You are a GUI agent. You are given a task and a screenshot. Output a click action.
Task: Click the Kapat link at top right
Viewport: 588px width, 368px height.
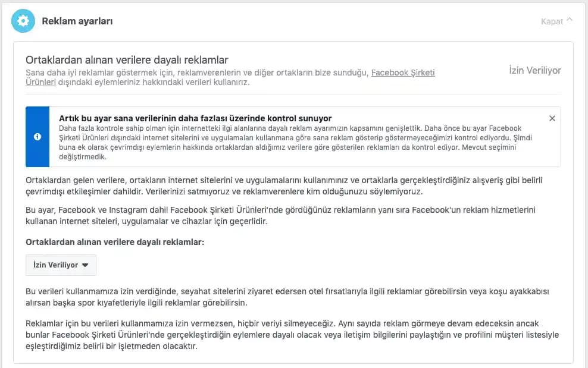(553, 21)
